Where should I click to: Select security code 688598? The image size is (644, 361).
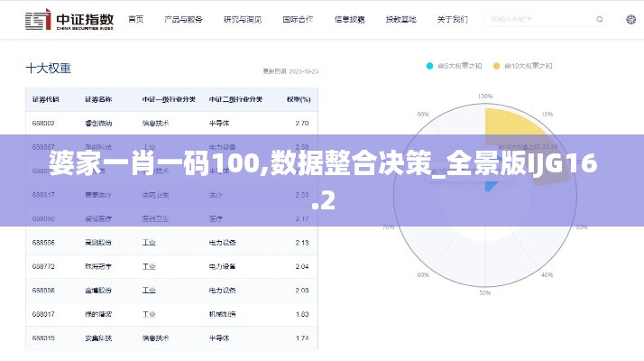(x=43, y=291)
